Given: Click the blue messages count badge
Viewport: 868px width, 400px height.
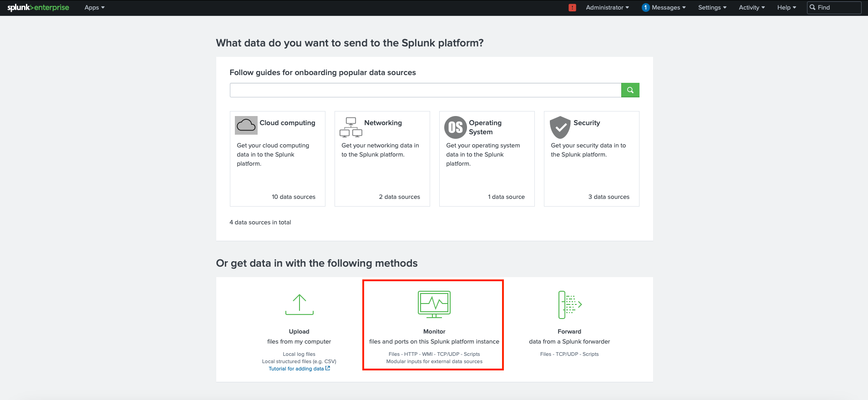Looking at the screenshot, I should click(645, 7).
